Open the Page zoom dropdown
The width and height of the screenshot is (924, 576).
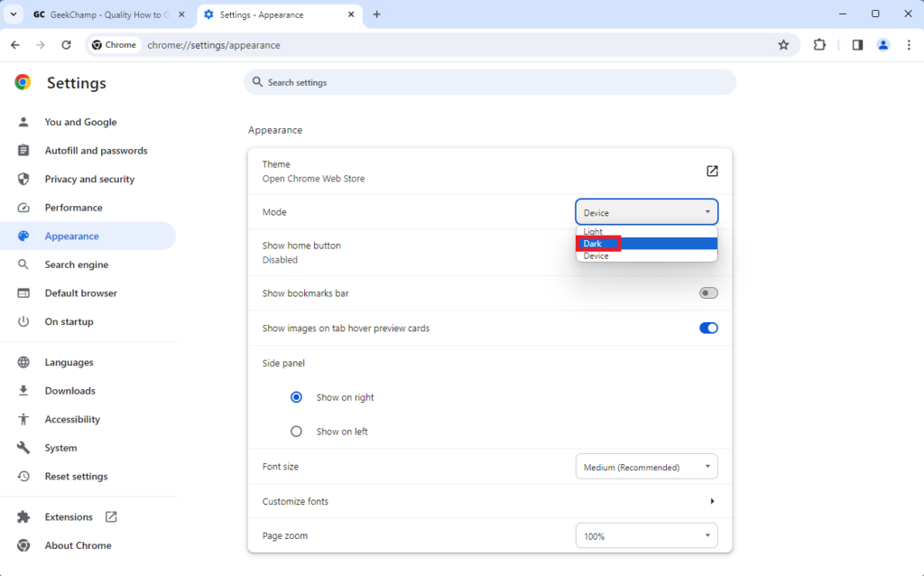(646, 535)
